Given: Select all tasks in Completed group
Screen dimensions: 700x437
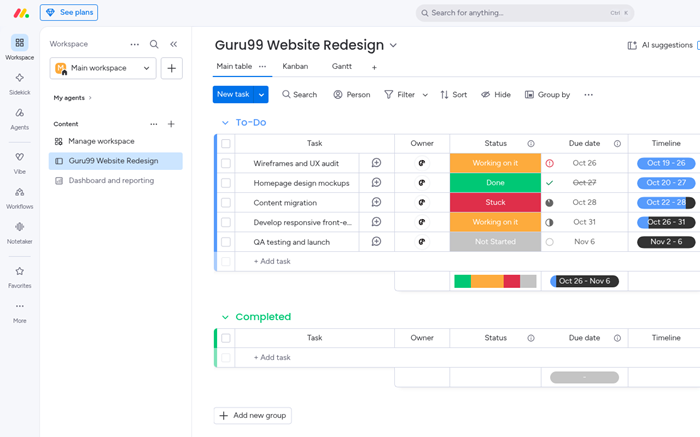Looking at the screenshot, I should [x=226, y=338].
